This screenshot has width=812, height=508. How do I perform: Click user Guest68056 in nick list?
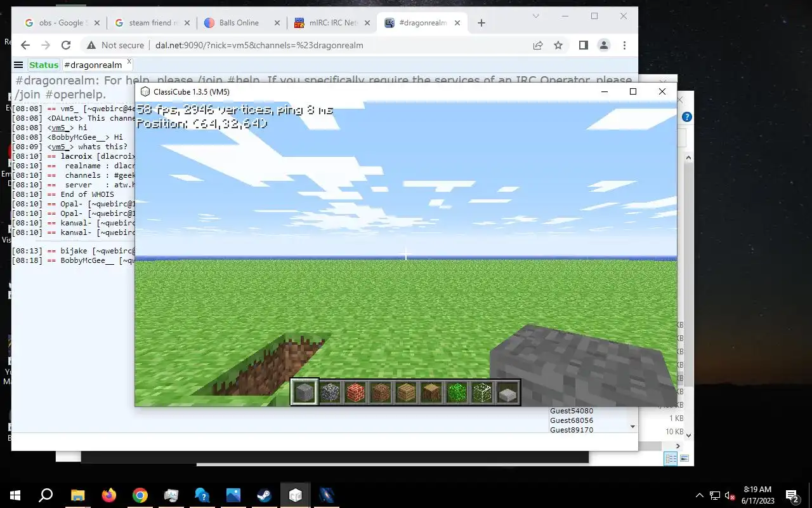click(x=572, y=420)
